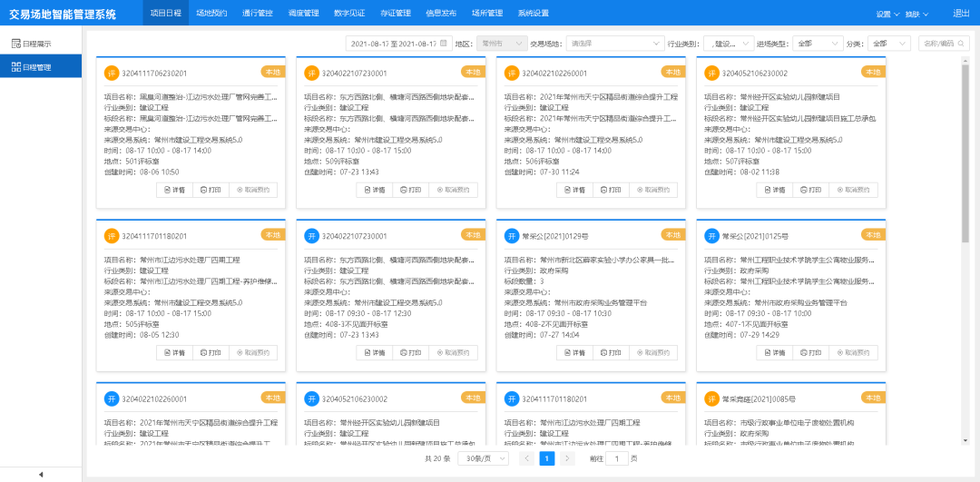Expand the 行业类别 dropdown

tap(729, 44)
